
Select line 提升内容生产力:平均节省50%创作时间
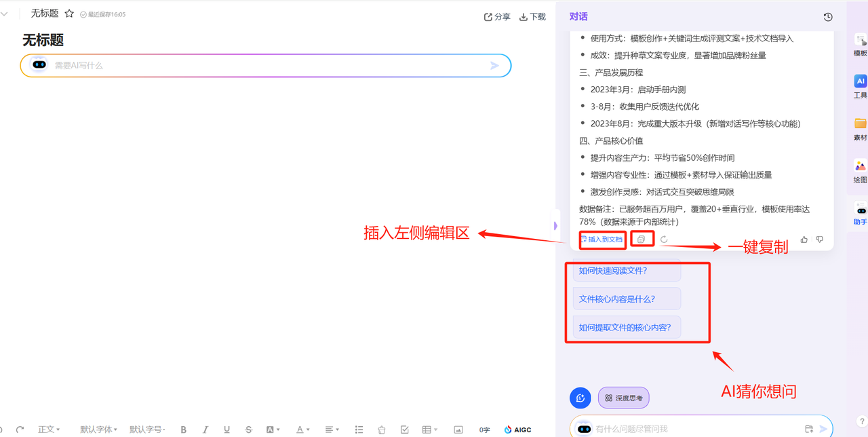pos(663,157)
